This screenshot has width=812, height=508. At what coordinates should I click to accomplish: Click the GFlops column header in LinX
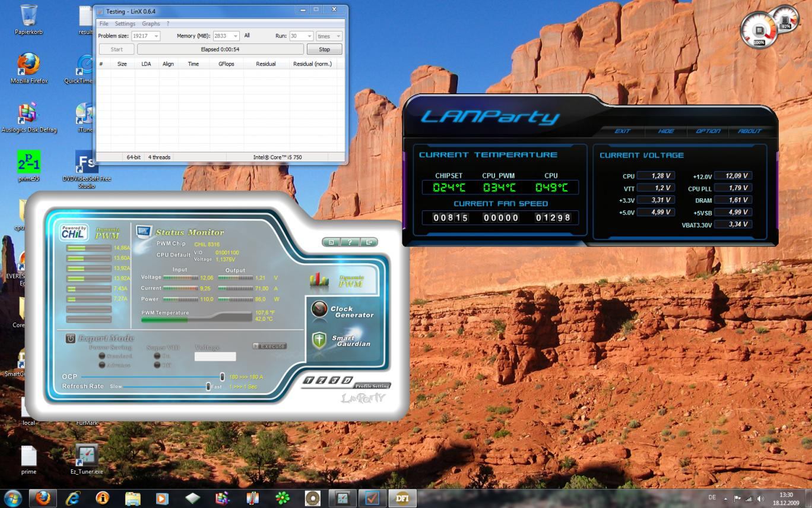pos(226,64)
